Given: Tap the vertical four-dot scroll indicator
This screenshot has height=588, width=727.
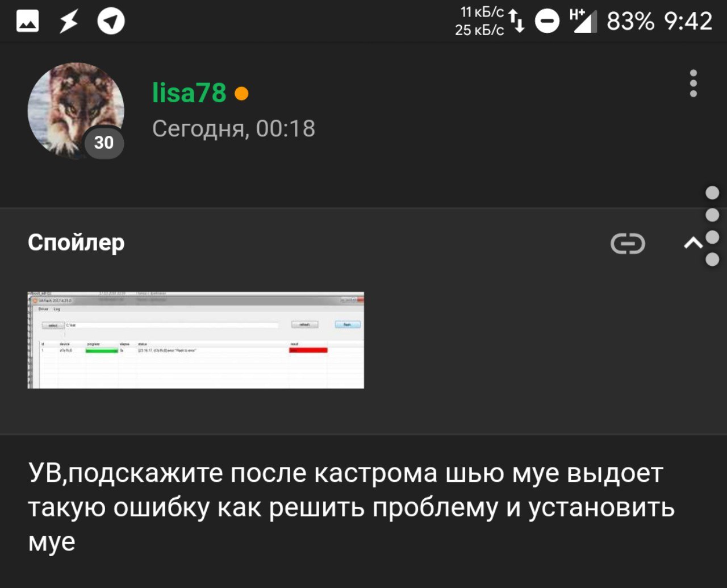Looking at the screenshot, I should click(x=712, y=226).
